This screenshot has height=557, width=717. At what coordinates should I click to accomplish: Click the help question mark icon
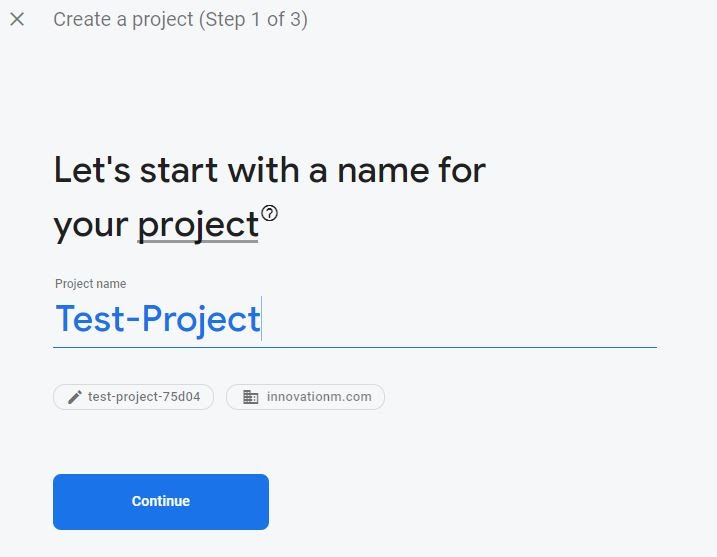coord(269,213)
